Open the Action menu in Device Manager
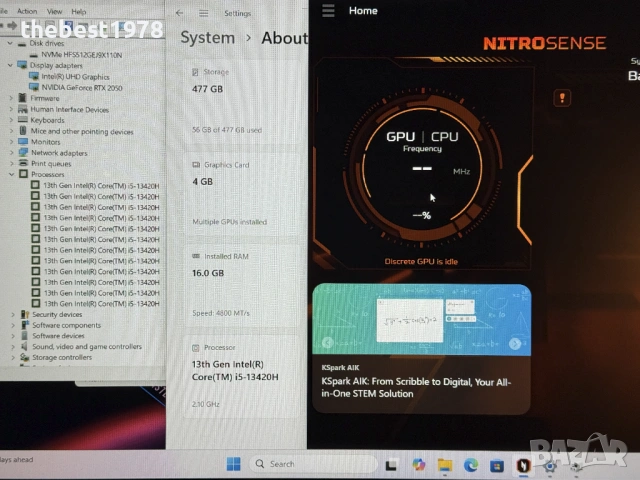Screen dimensions: 640x480 (27, 11)
